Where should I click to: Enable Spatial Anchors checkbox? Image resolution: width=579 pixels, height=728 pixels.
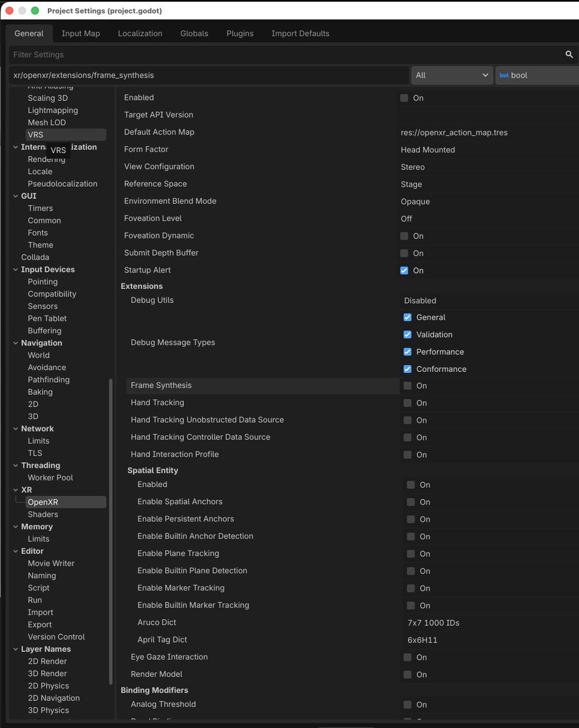(x=411, y=502)
